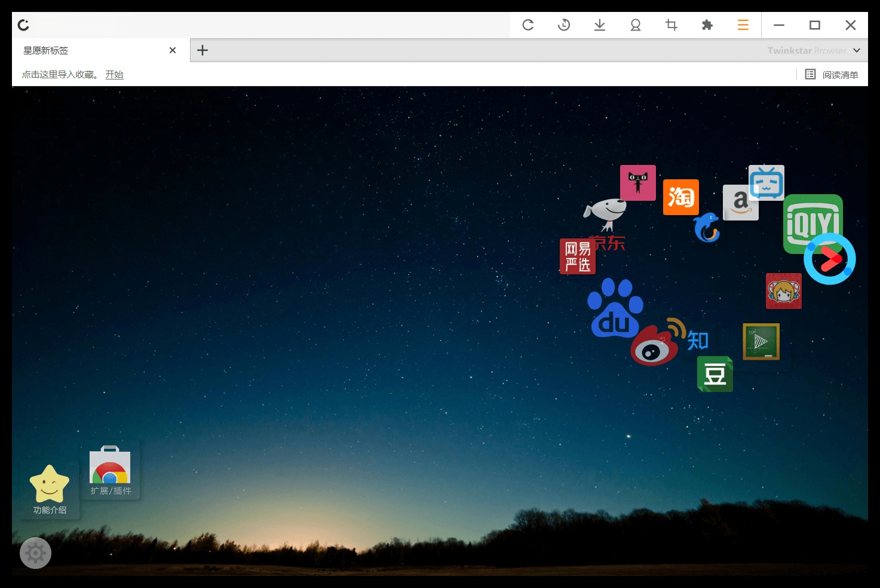Image resolution: width=880 pixels, height=588 pixels.
Task: Close the 星愿新标签 tab
Action: pyautogui.click(x=173, y=50)
